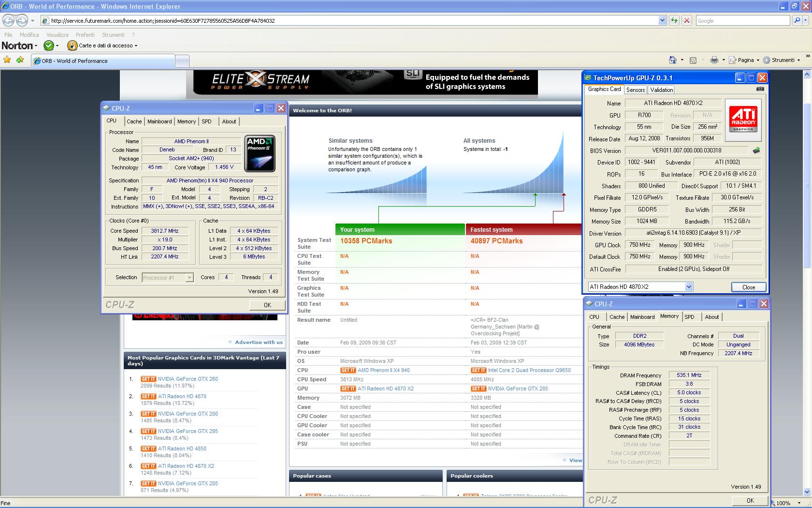Open SPD tab in the lower CPU-Z window
The height and width of the screenshot is (508, 812).
[x=690, y=317]
